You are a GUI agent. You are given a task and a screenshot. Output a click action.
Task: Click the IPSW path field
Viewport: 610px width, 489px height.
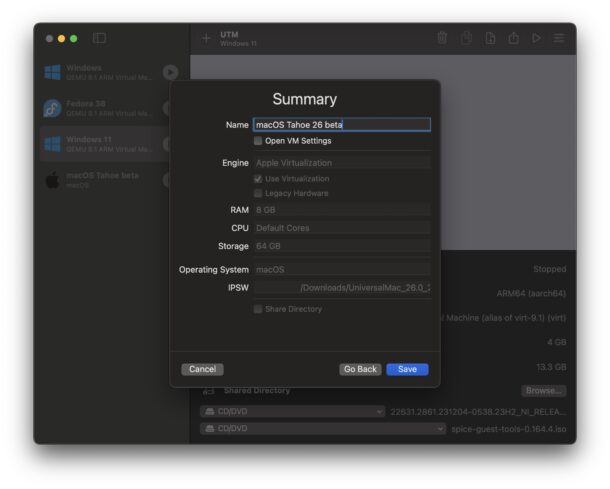pyautogui.click(x=342, y=288)
